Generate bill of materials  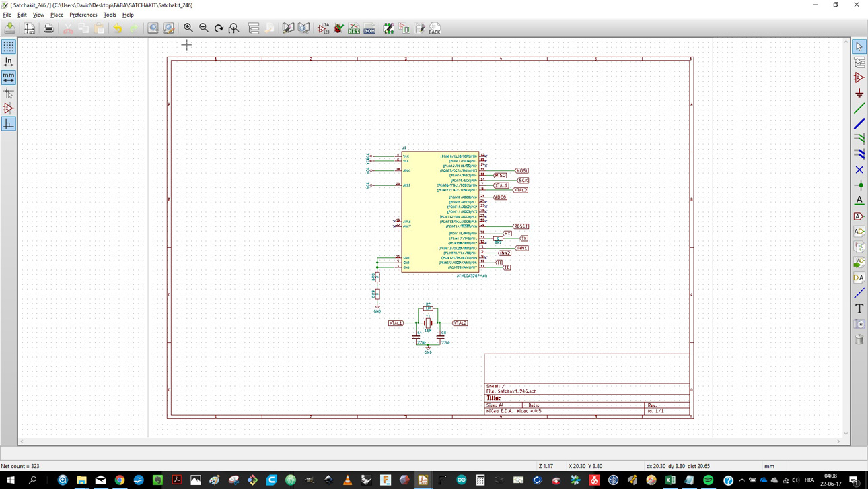click(x=369, y=28)
